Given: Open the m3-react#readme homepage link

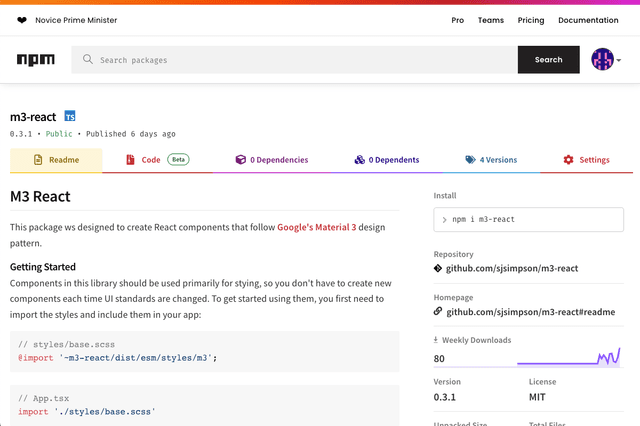Looking at the screenshot, I should click(531, 312).
